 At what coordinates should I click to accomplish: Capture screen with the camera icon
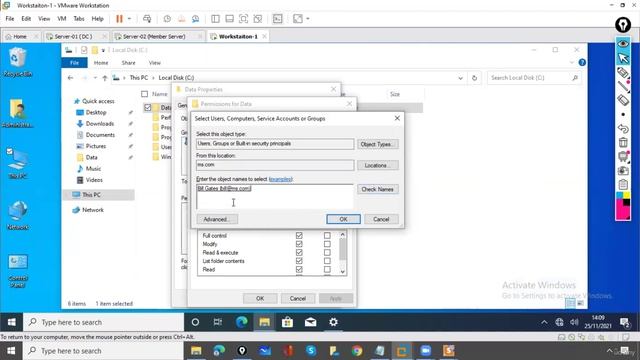(623, 170)
